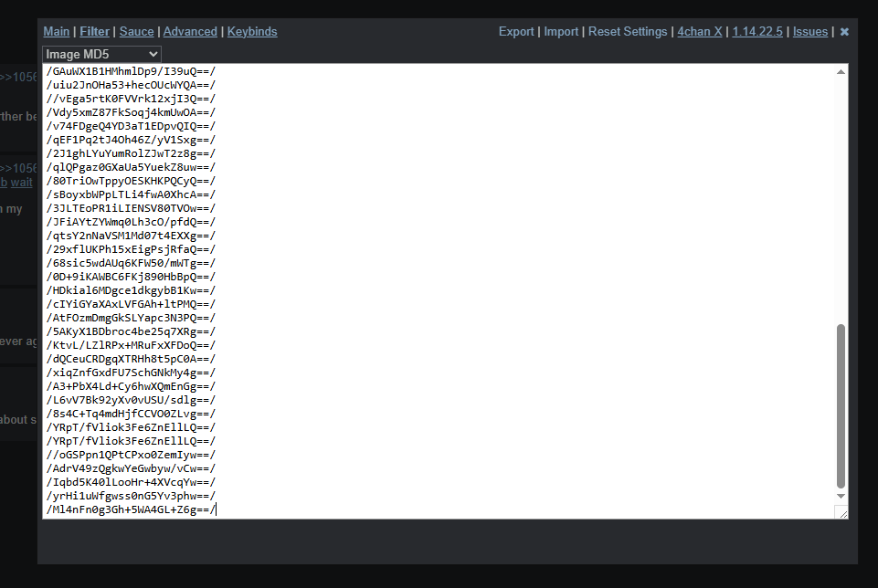The height and width of the screenshot is (588, 878).
Task: Click the Export settings link
Action: [516, 32]
